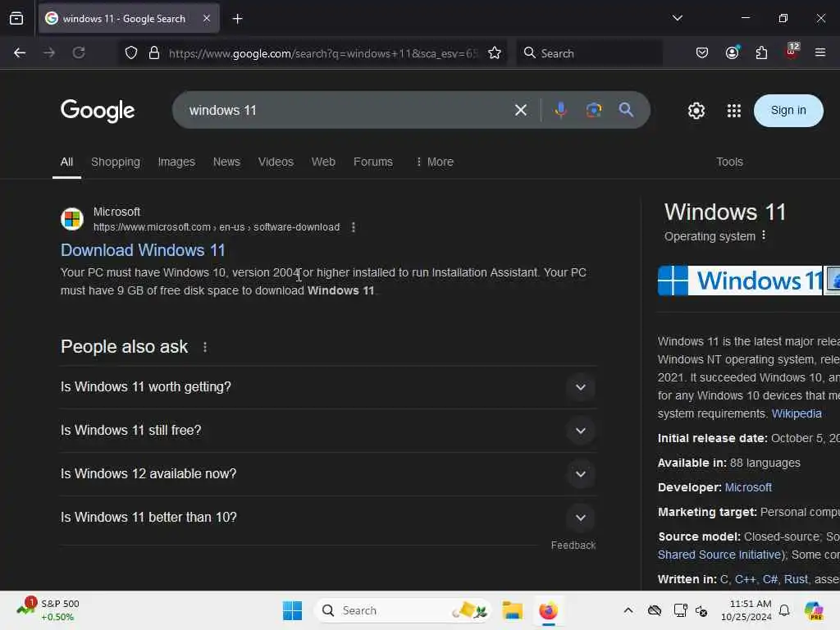Close the windows 11 Google Search tab
This screenshot has width=840, height=630.
(207, 18)
